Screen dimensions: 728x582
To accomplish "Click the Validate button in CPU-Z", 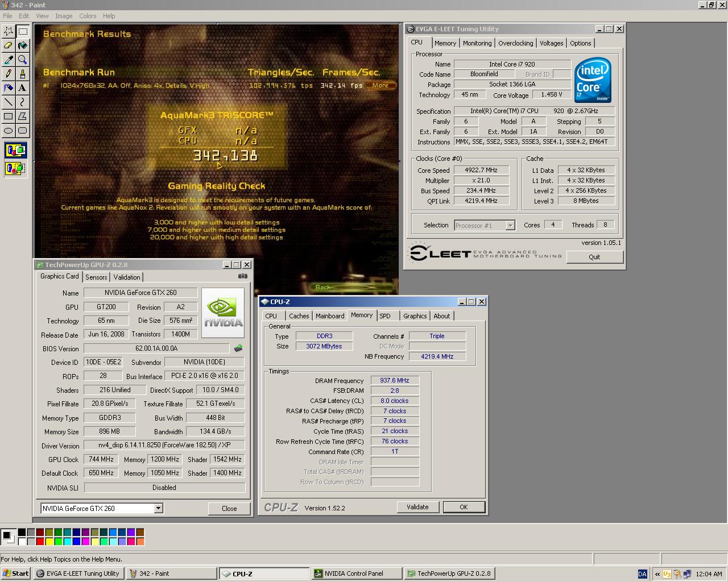I will pyautogui.click(x=417, y=507).
